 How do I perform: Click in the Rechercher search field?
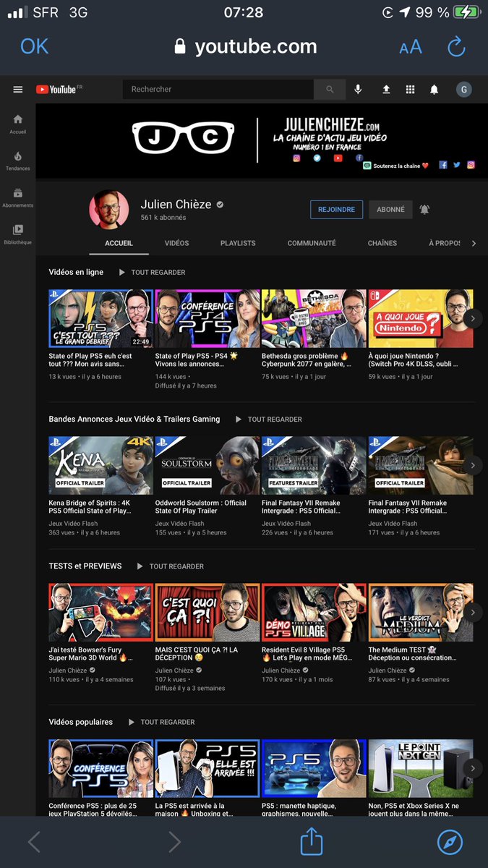(218, 89)
